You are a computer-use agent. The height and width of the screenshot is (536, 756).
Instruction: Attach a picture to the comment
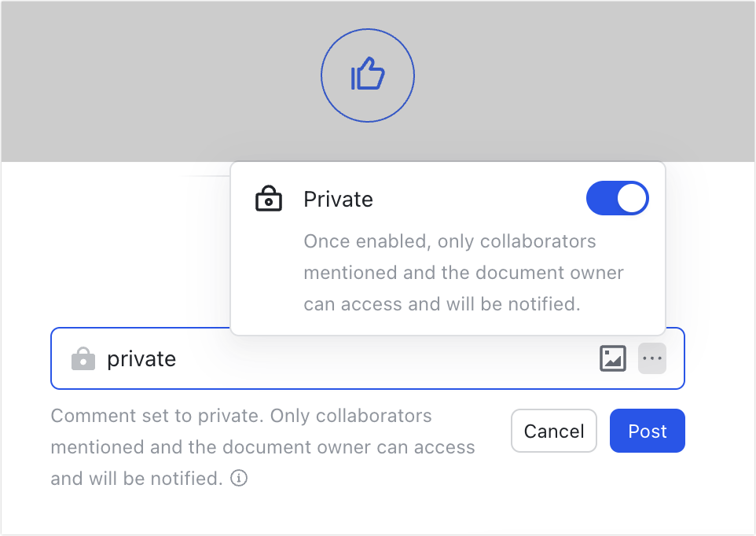click(612, 358)
